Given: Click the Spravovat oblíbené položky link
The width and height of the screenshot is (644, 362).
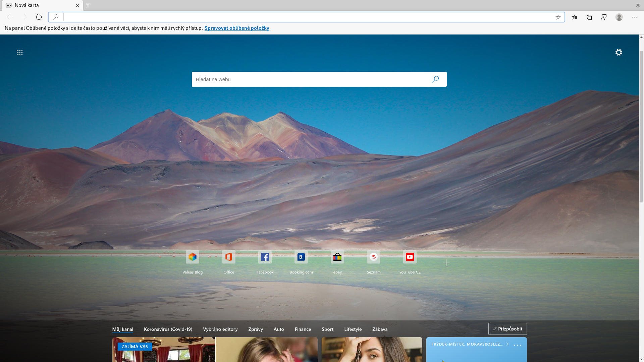Looking at the screenshot, I should point(237,28).
